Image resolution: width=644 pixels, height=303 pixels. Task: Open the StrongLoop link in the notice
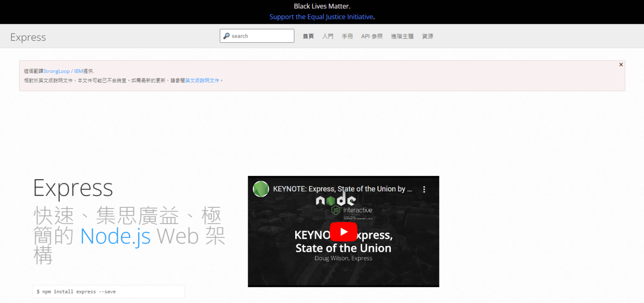pyautogui.click(x=57, y=71)
